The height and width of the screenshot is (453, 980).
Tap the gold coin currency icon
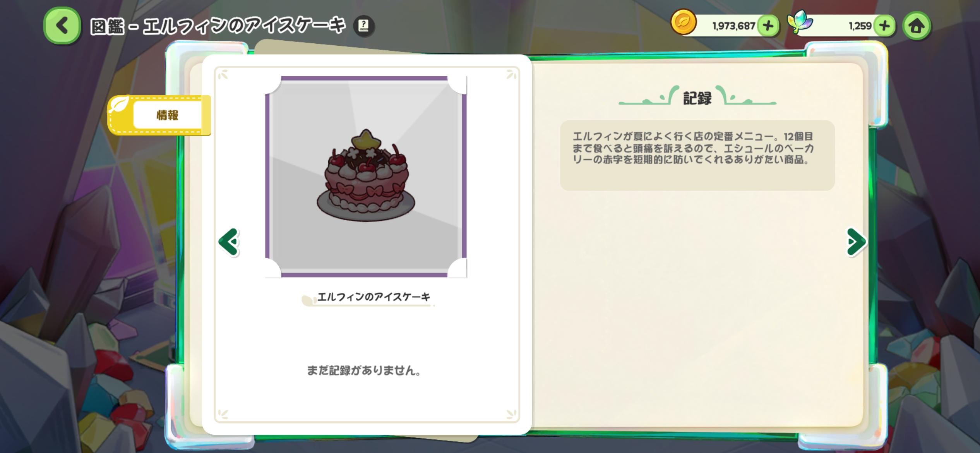tap(684, 22)
